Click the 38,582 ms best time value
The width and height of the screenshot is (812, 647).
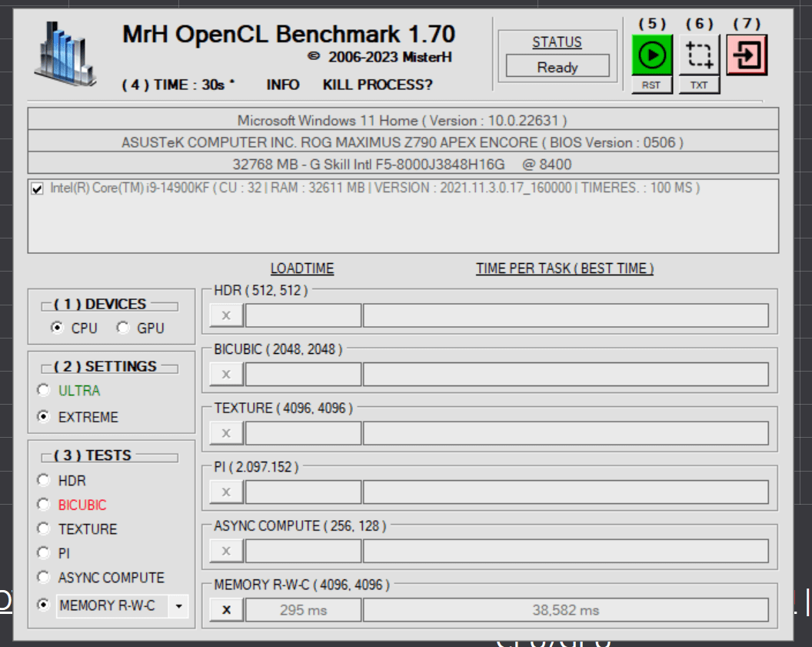click(x=566, y=610)
